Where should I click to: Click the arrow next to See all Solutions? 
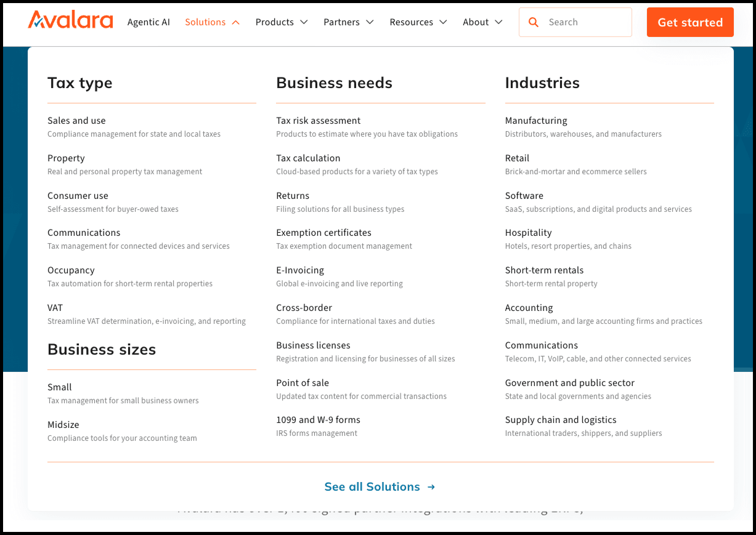[x=430, y=486]
